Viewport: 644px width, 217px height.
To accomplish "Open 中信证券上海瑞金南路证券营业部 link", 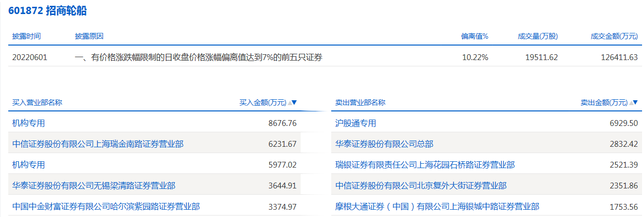I will click(x=98, y=144).
